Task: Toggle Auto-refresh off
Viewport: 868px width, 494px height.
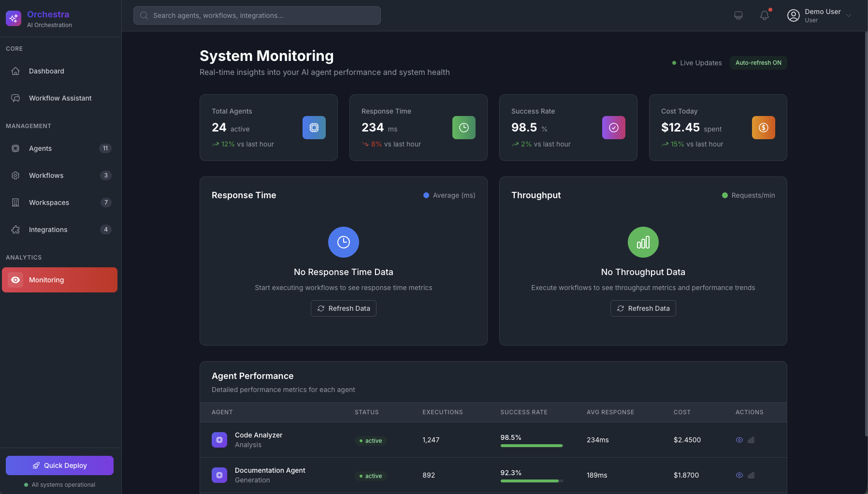Action: 758,63
